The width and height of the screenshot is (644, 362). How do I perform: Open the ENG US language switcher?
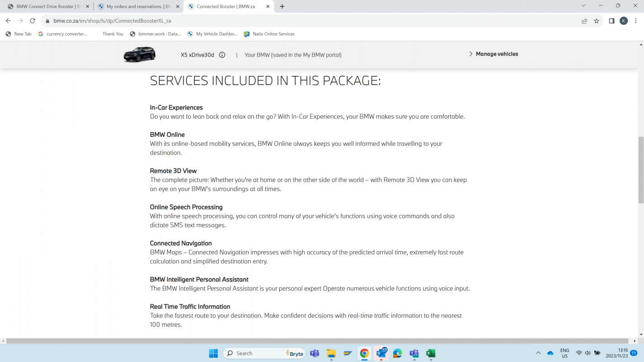coord(564,353)
